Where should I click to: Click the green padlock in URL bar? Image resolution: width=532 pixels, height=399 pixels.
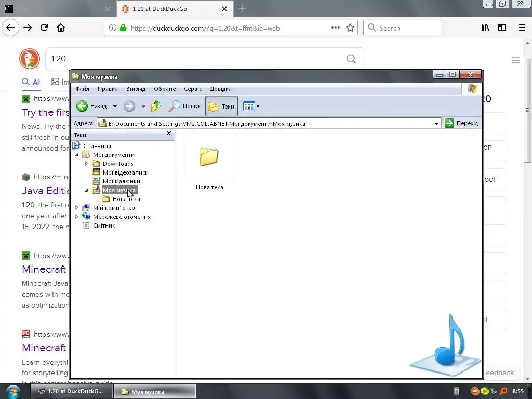coord(123,28)
